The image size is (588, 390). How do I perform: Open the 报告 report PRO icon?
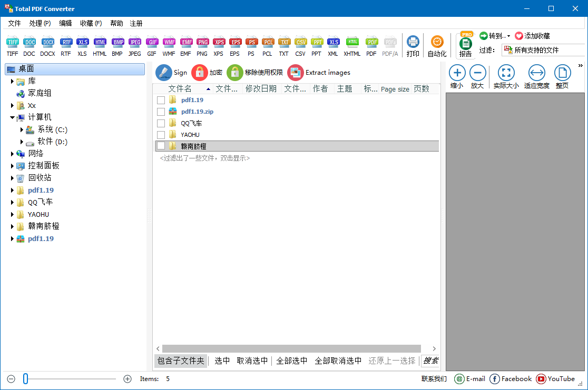465,44
